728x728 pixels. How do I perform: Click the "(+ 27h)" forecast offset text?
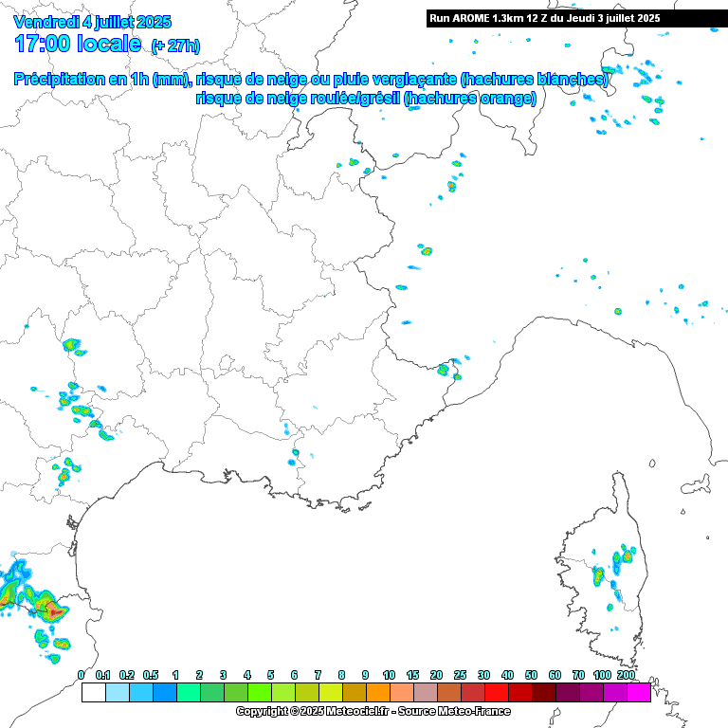click(175, 45)
